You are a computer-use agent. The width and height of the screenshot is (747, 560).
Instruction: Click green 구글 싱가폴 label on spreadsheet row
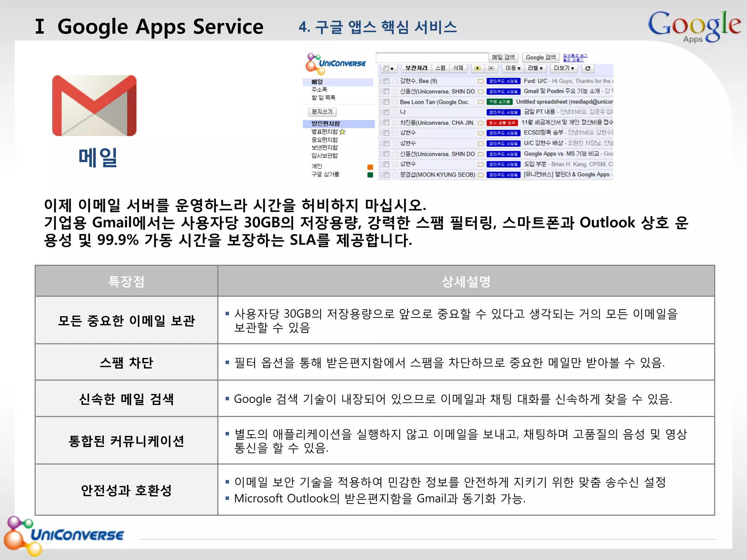tap(500, 102)
